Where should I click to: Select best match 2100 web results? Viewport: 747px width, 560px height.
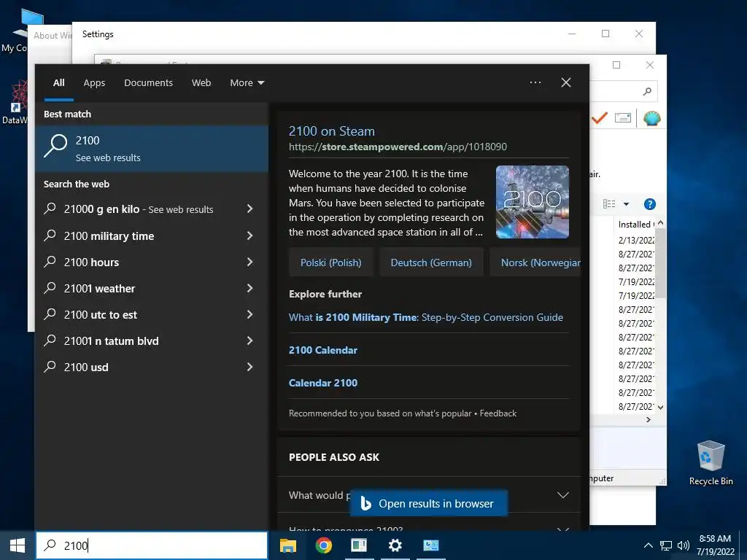point(152,148)
